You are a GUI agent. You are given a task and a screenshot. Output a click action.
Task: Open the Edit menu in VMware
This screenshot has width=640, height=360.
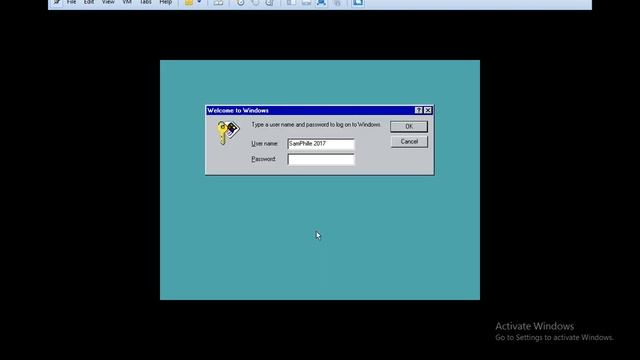pos(89,2)
